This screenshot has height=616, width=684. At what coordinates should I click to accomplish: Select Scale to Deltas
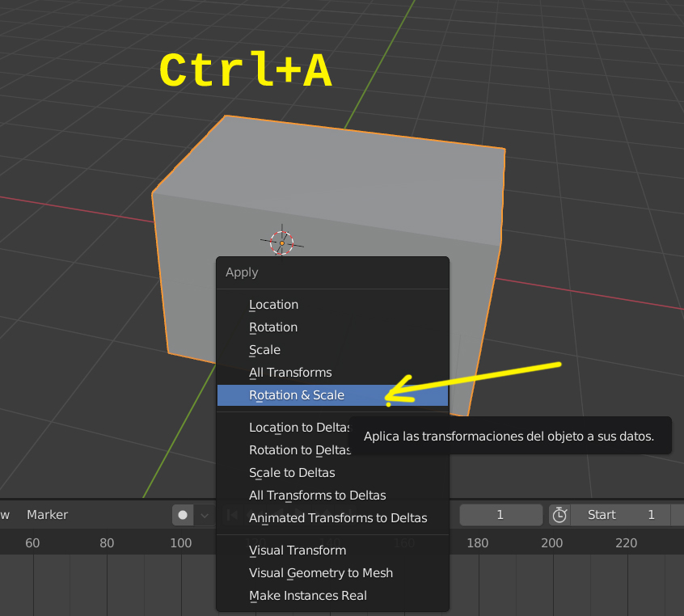coord(332,473)
